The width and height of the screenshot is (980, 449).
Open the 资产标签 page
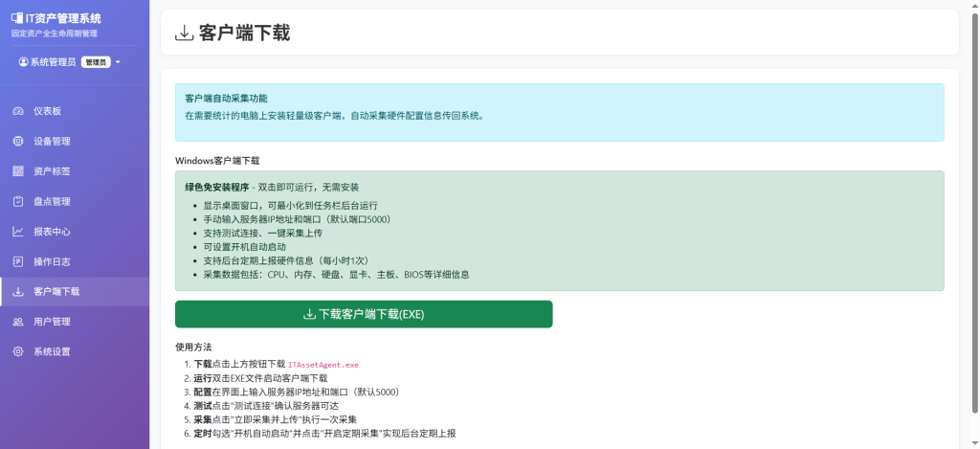click(x=75, y=171)
